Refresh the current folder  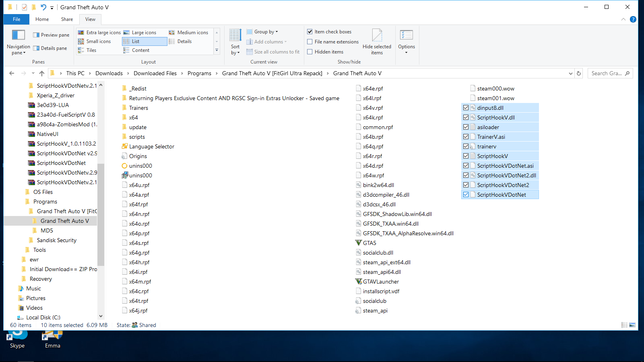point(579,73)
